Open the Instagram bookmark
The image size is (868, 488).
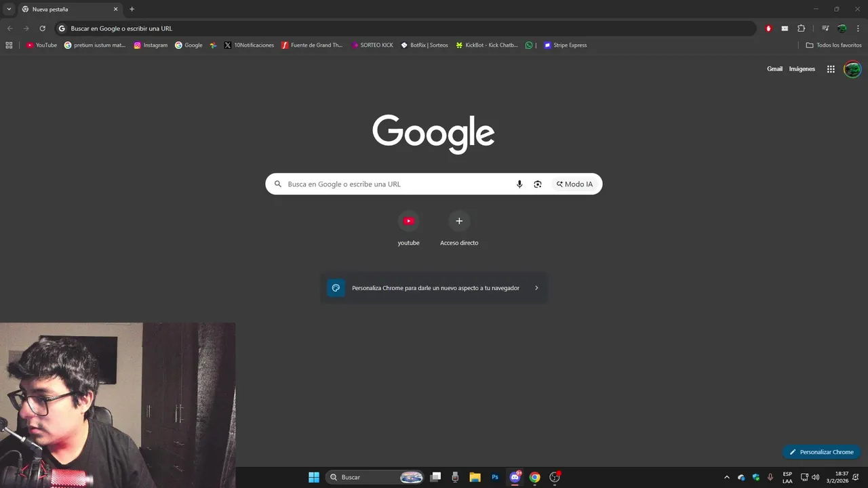click(151, 45)
